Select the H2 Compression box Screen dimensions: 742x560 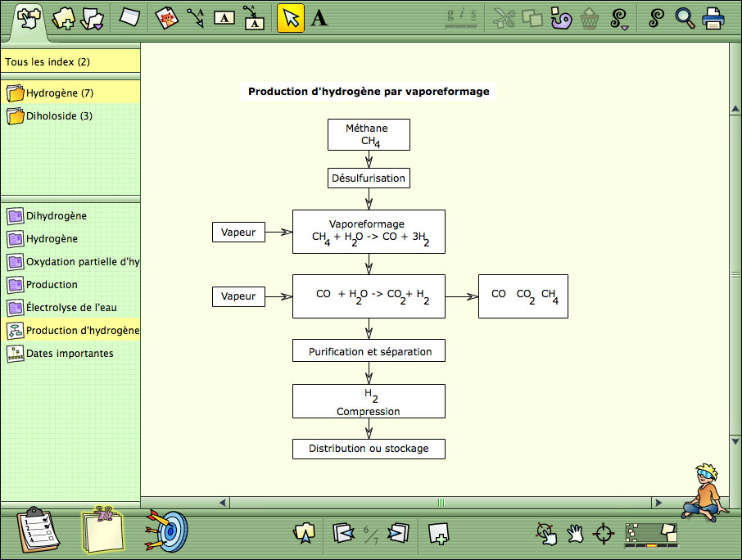[369, 401]
